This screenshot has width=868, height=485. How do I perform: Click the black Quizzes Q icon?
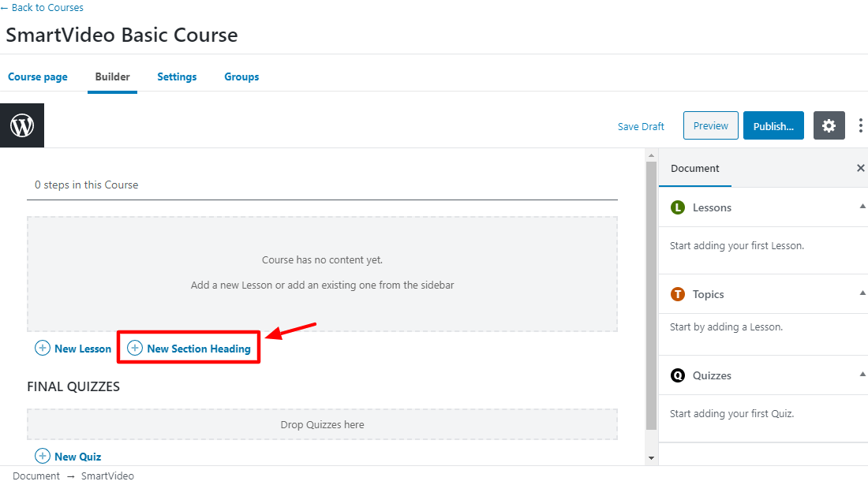(678, 375)
